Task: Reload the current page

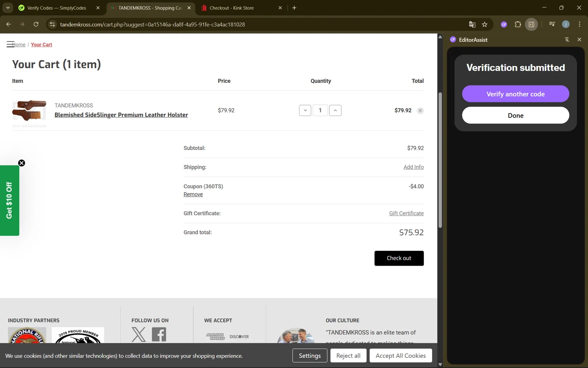Action: [36, 24]
